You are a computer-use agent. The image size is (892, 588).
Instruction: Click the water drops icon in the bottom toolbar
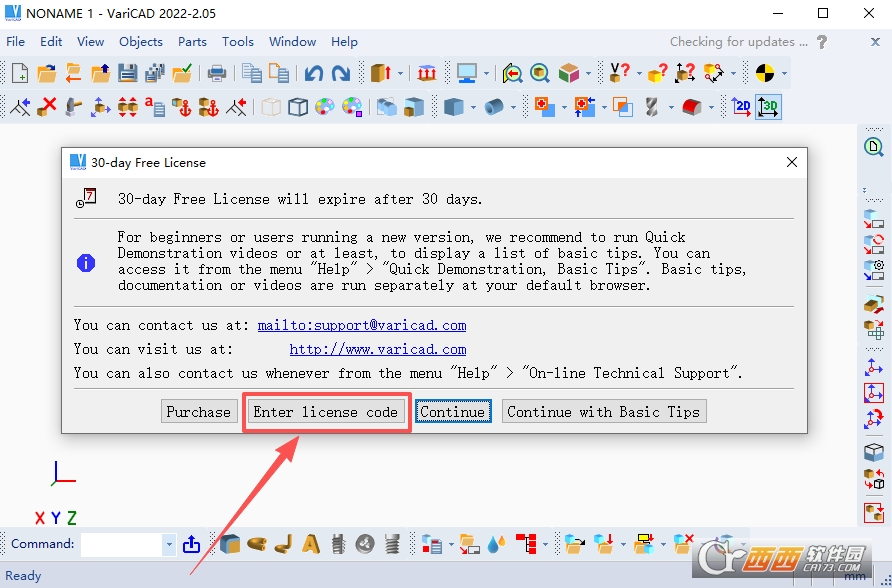497,544
